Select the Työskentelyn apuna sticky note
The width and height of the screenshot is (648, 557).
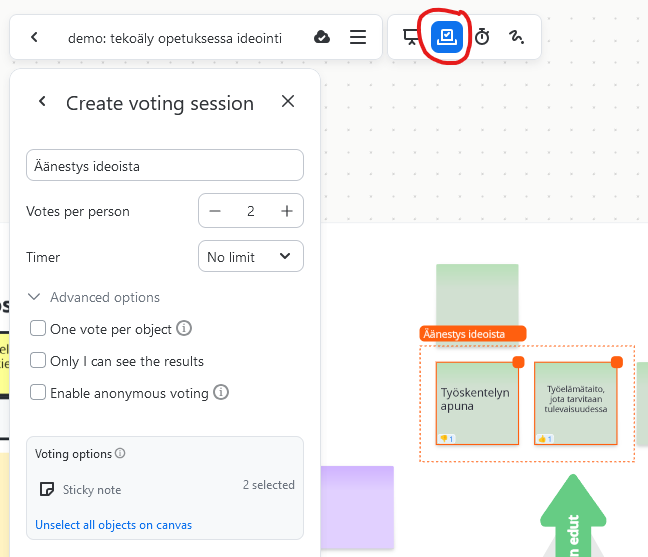[476, 400]
